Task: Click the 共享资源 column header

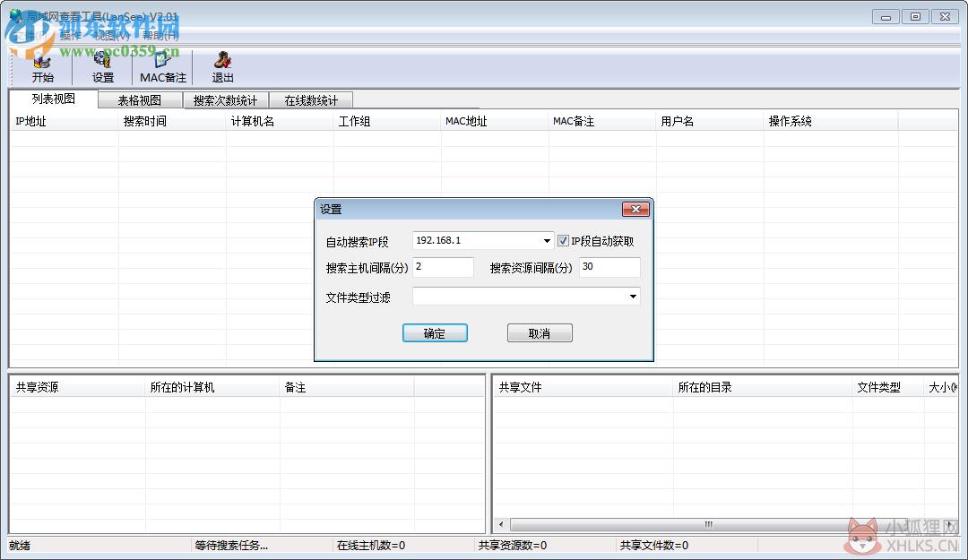Action: (x=77, y=387)
